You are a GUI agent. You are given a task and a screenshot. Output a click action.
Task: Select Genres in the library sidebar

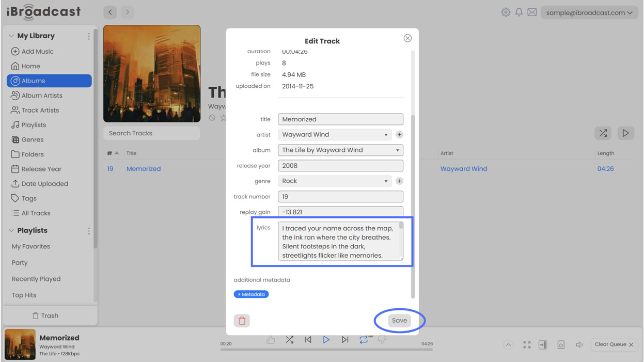tap(33, 139)
